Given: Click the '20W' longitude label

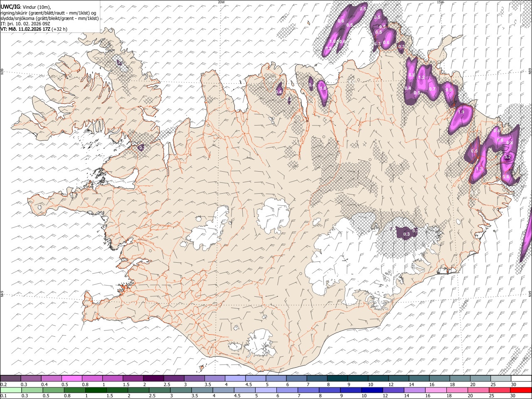Looking at the screenshot, I should [221, 2].
